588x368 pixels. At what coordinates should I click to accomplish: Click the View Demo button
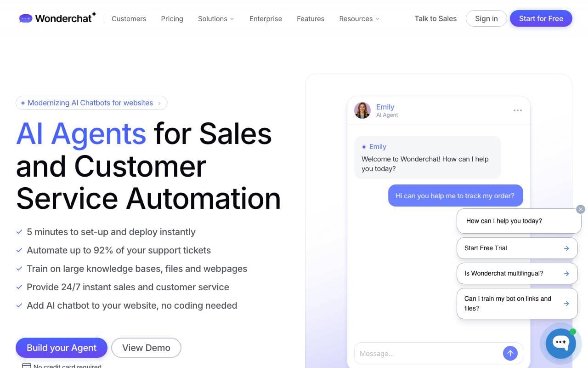(146, 348)
